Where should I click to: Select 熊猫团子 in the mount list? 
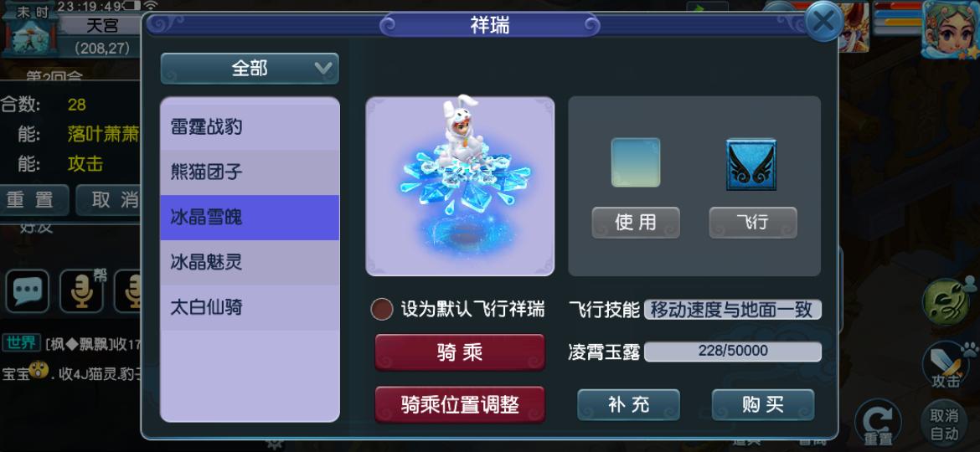pos(250,172)
